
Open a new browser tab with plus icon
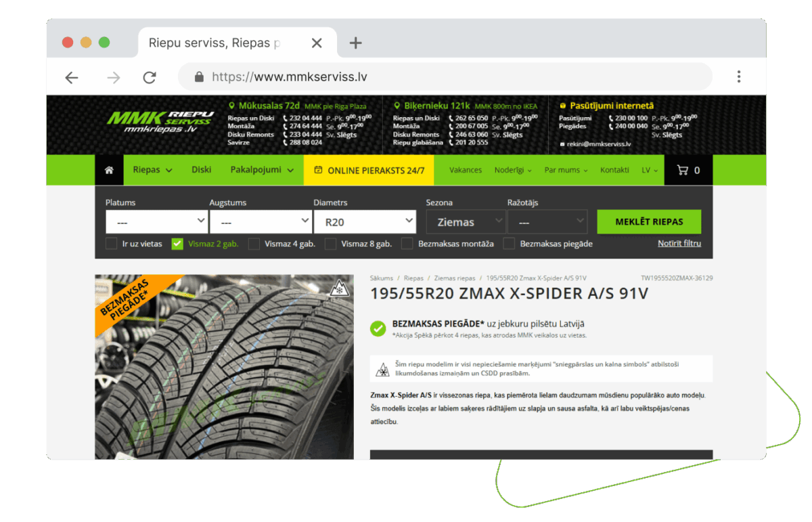(x=356, y=43)
